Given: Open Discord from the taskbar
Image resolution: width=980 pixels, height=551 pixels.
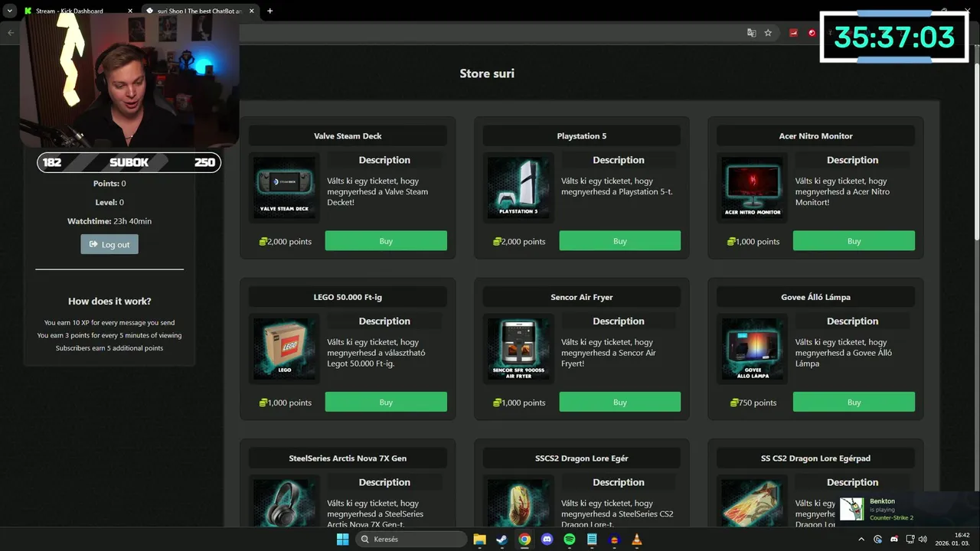Looking at the screenshot, I should (x=547, y=539).
